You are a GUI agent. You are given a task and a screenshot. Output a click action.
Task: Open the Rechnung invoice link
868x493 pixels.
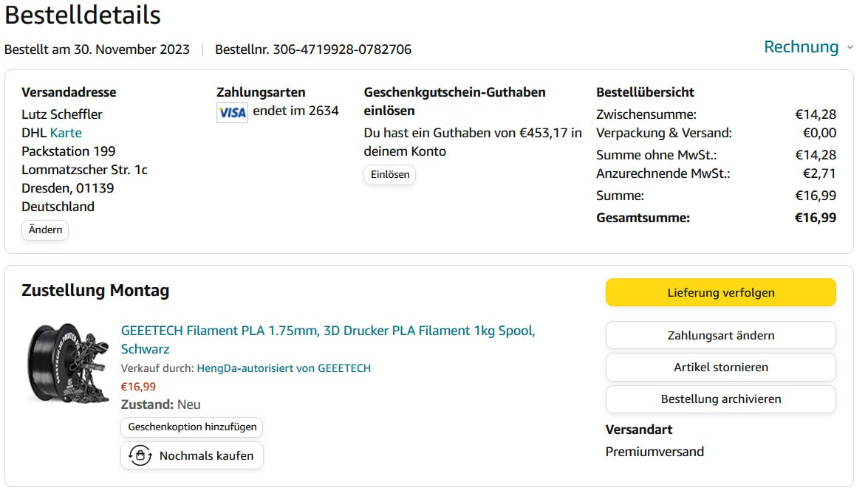[801, 47]
